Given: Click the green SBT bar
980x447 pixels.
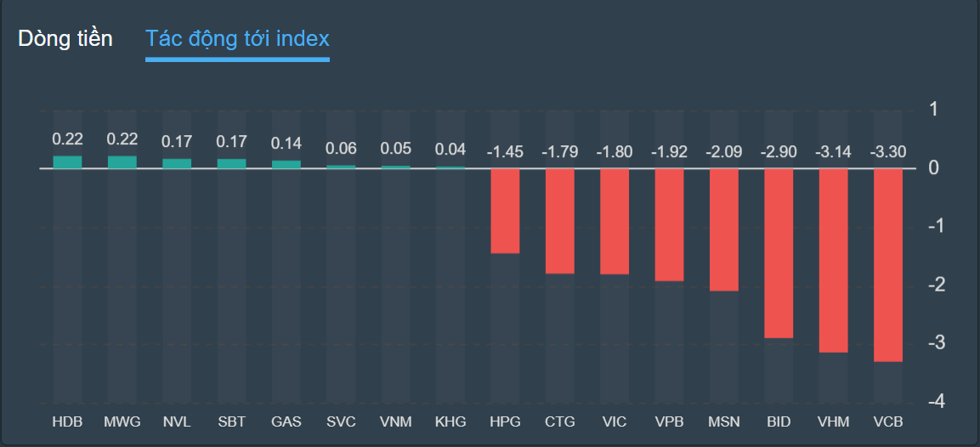Looking at the screenshot, I should coord(232,163).
